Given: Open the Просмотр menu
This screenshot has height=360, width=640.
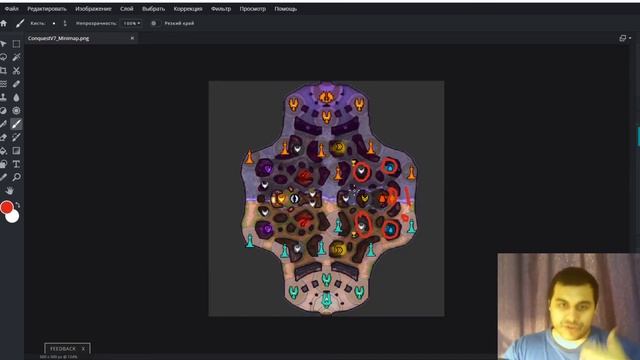Looking at the screenshot, I should coord(253,9).
